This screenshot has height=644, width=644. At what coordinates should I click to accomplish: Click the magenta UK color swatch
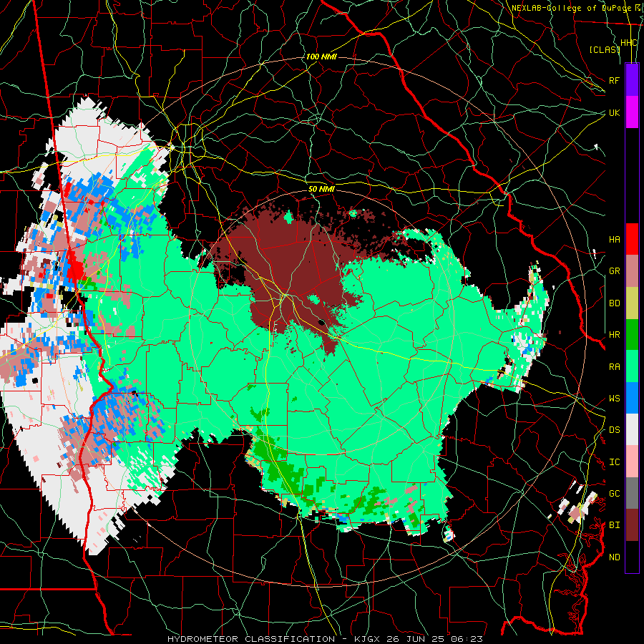tap(632, 112)
